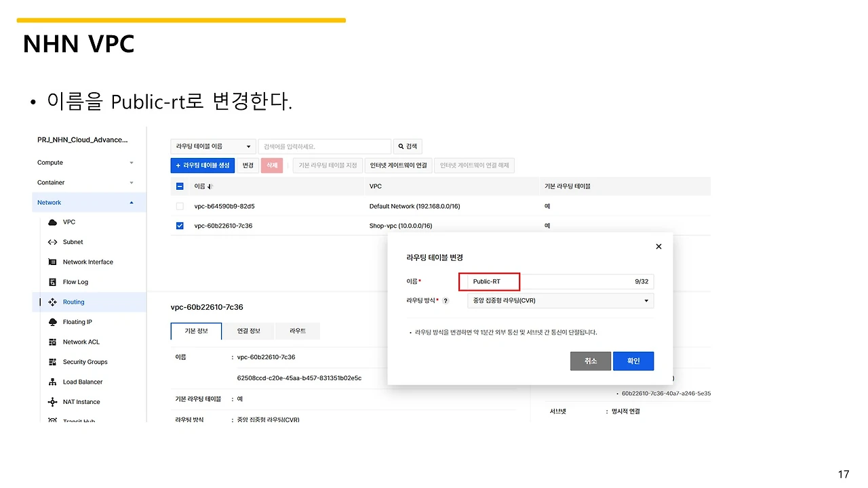The width and height of the screenshot is (868, 488).
Task: Click the ID 62508ccd-c20e-45aa-b457-831351b02e5c text
Action: click(x=299, y=378)
